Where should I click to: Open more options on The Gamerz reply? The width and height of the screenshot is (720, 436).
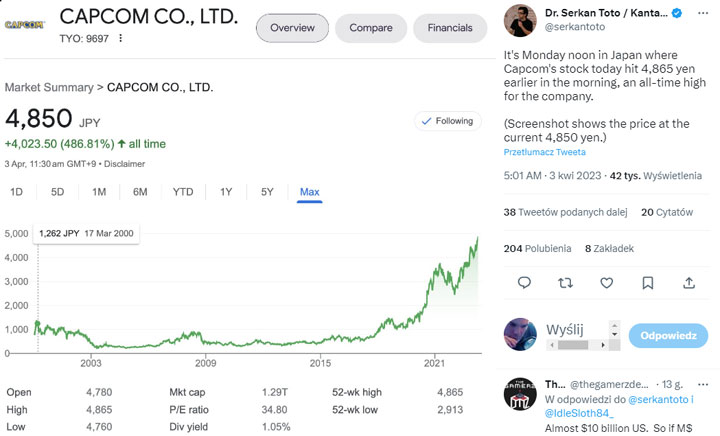(x=704, y=383)
